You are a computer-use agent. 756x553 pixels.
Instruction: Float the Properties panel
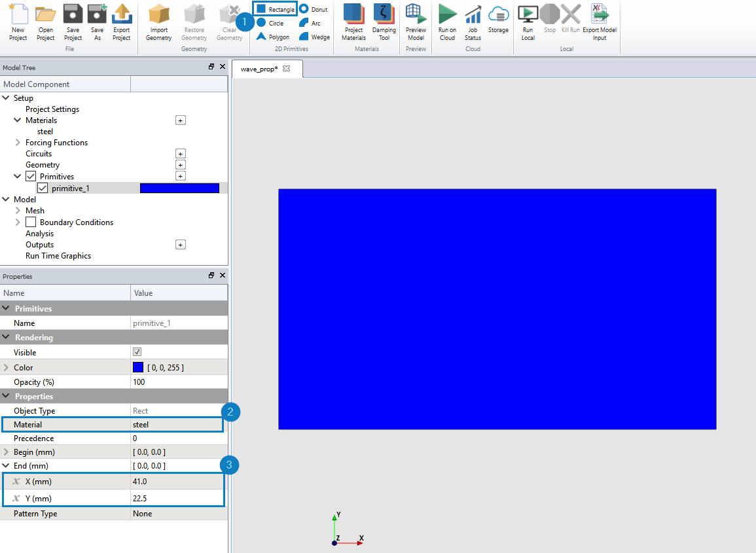pyautogui.click(x=211, y=276)
